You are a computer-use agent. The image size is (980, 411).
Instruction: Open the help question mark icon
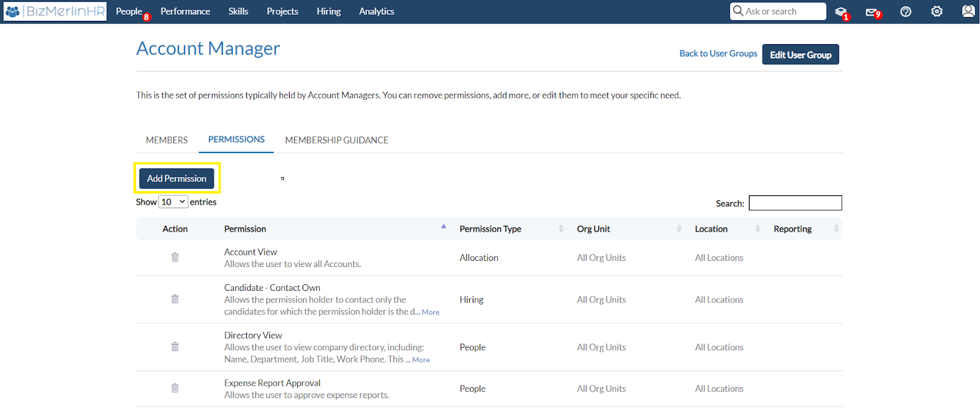pos(906,12)
